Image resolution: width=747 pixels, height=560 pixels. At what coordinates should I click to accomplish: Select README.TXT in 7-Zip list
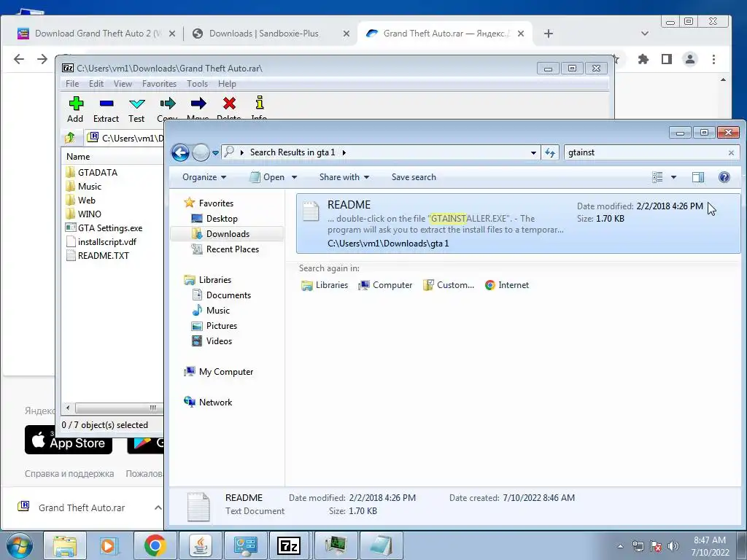click(98, 256)
